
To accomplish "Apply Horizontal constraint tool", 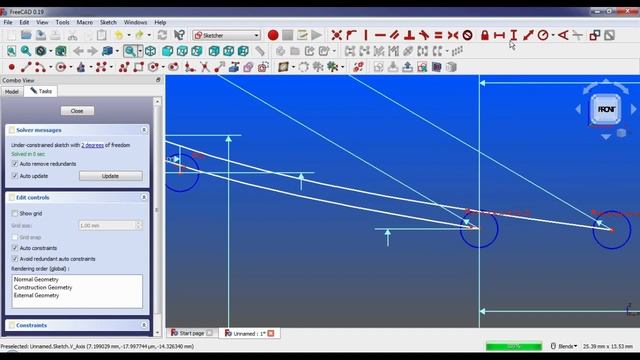I will click(x=380, y=35).
